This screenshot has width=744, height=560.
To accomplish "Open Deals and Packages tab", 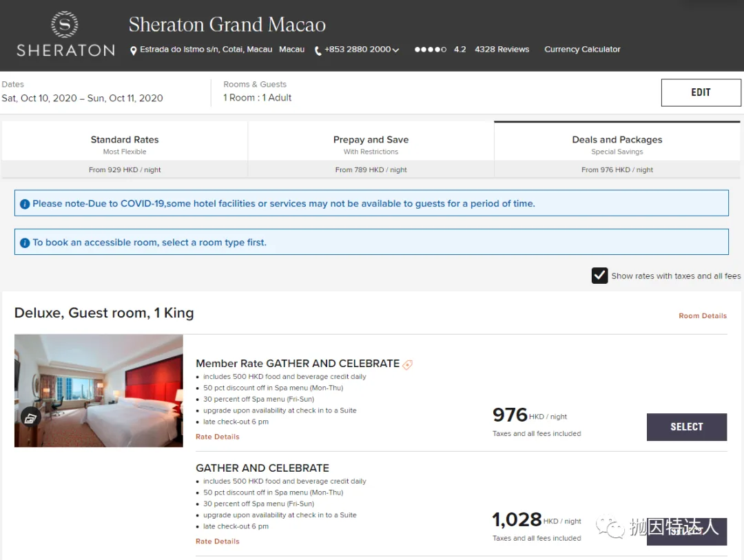I will coord(617,145).
